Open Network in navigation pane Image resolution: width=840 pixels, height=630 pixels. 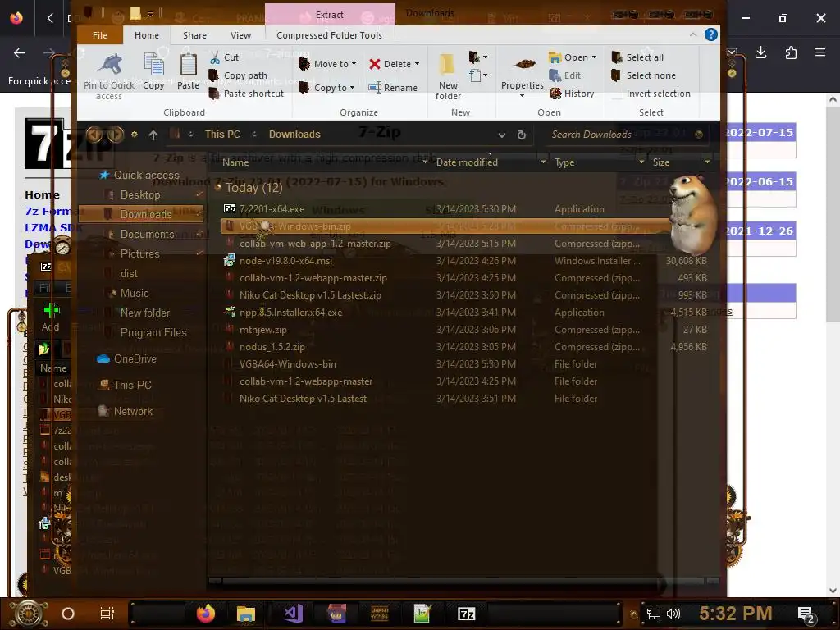tap(133, 411)
